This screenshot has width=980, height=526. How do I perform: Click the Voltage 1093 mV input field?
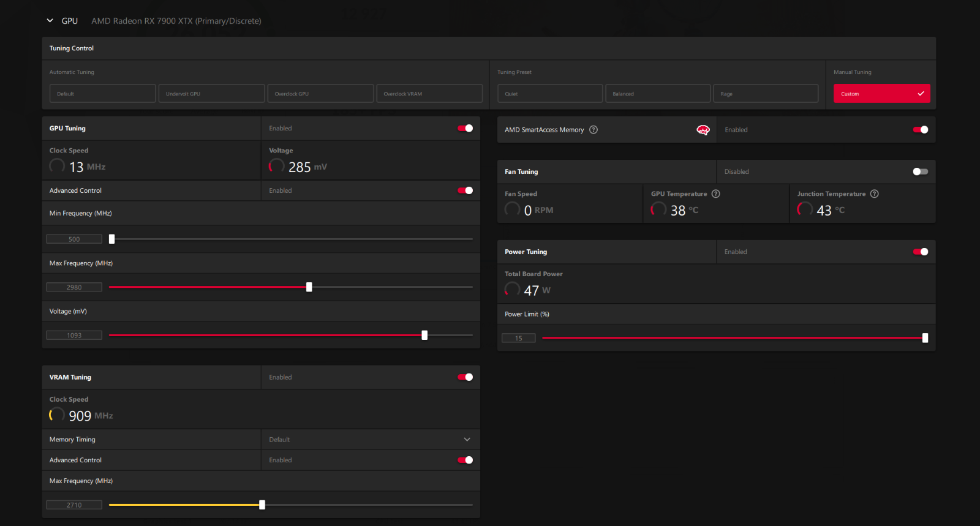74,336
